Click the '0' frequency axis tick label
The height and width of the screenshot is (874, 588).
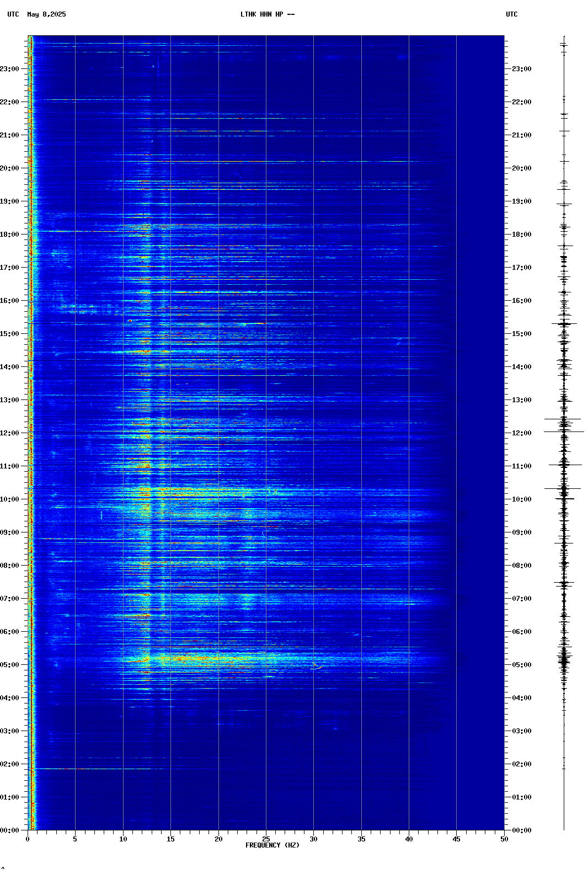tap(28, 839)
